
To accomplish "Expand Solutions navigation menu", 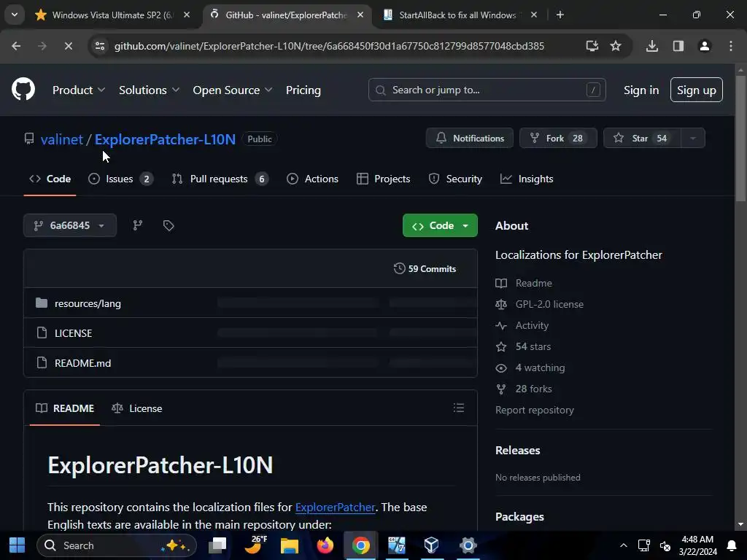I will 149,90.
